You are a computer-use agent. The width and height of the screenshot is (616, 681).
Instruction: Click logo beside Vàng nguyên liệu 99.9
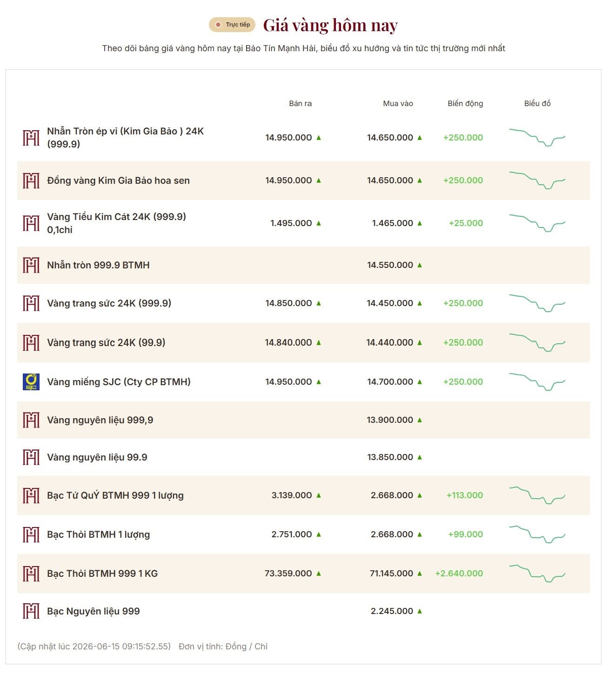click(31, 457)
